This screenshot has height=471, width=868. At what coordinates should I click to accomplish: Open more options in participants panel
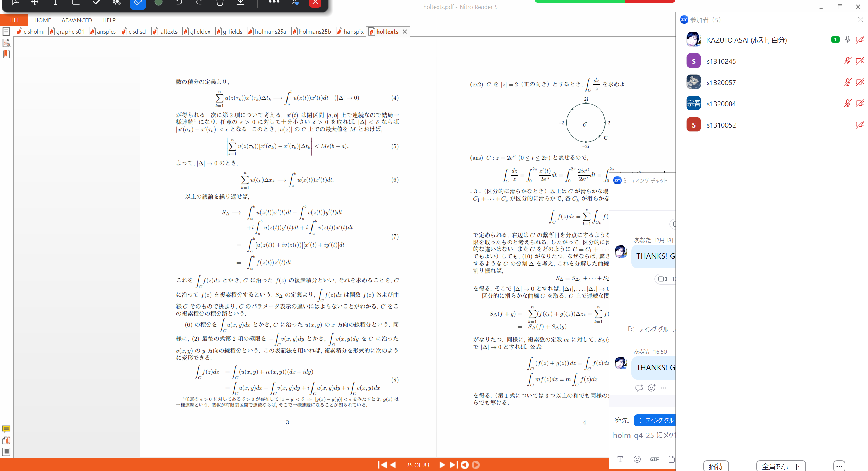pos(839,466)
